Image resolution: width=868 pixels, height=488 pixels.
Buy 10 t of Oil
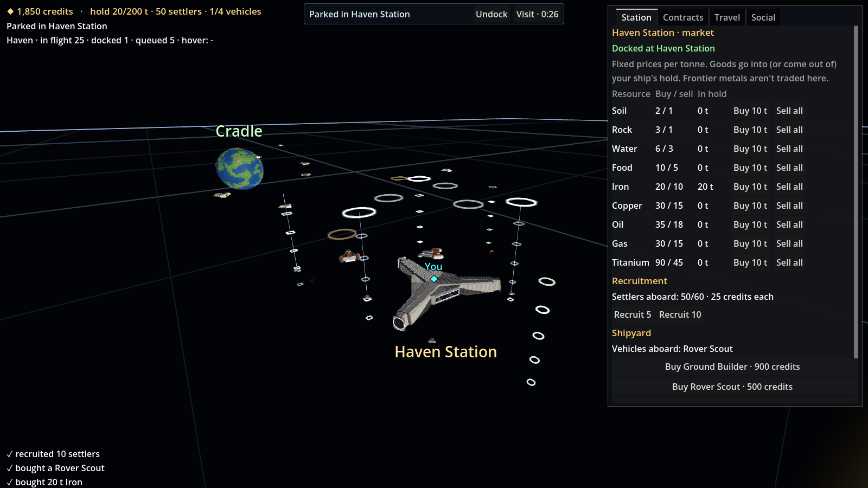coord(750,224)
